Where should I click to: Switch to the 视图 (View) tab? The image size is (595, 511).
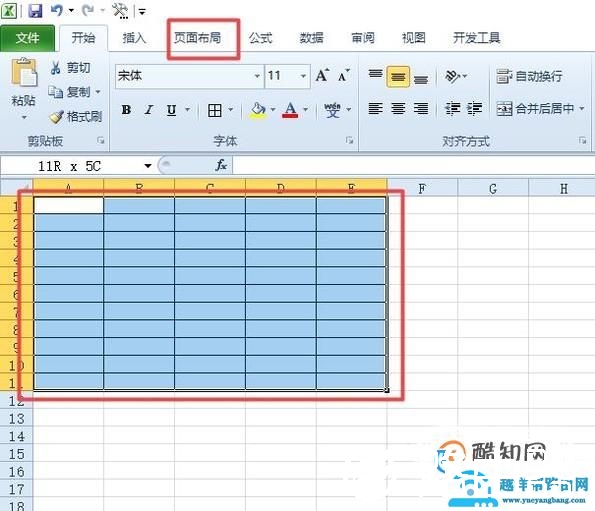pyautogui.click(x=414, y=38)
